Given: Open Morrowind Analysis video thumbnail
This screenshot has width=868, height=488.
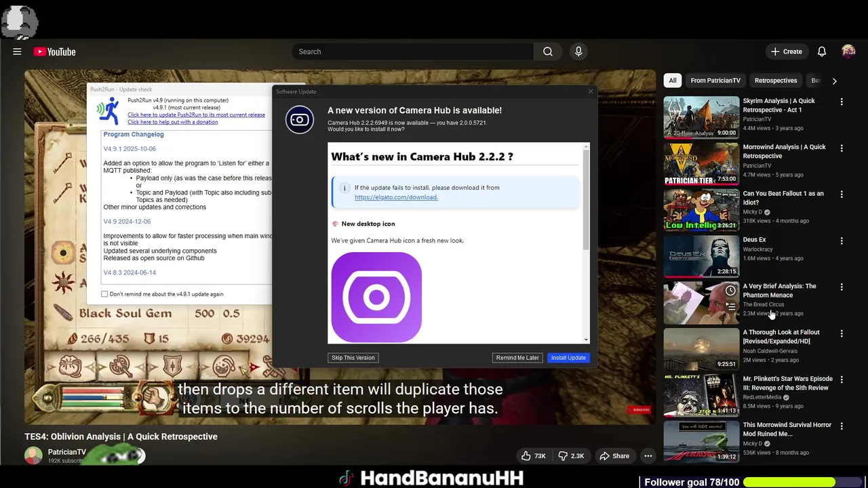Looking at the screenshot, I should [x=701, y=163].
